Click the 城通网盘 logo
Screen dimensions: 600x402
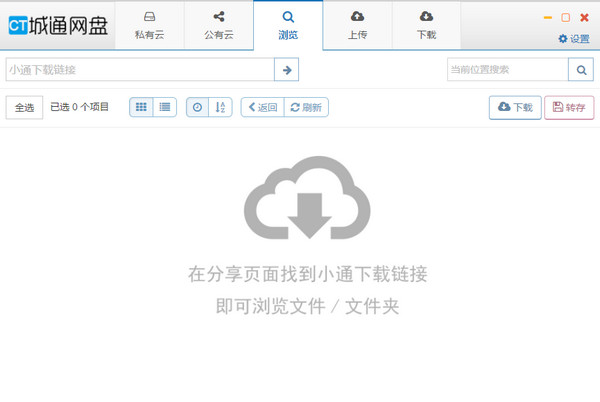click(58, 25)
